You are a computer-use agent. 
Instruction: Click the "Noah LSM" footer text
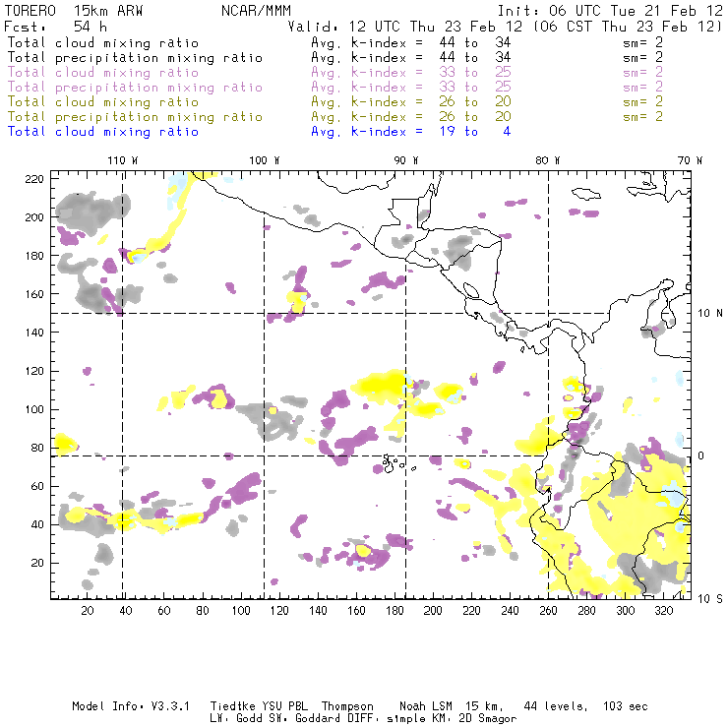(x=426, y=706)
